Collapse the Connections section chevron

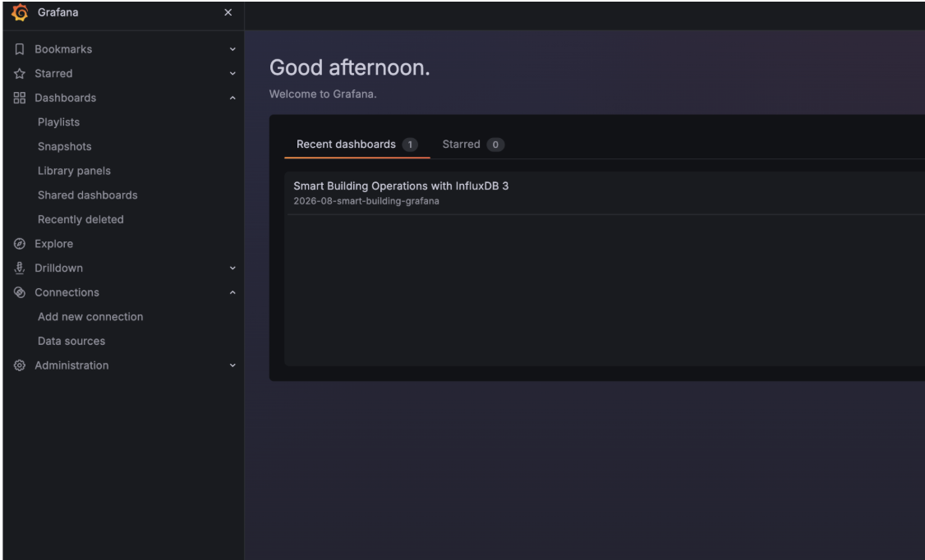click(232, 292)
